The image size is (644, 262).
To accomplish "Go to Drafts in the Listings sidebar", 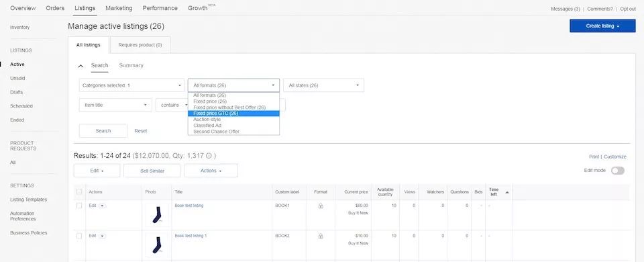I will point(16,92).
